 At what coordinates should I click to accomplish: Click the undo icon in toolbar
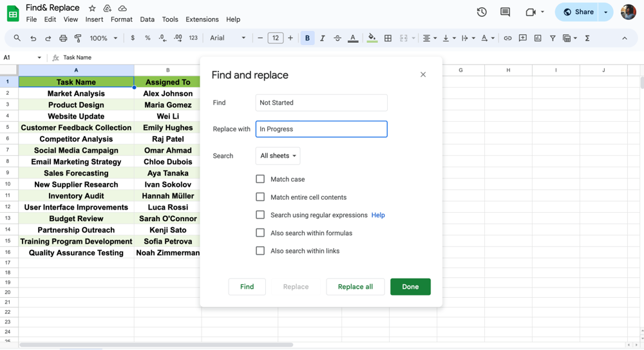coord(33,39)
